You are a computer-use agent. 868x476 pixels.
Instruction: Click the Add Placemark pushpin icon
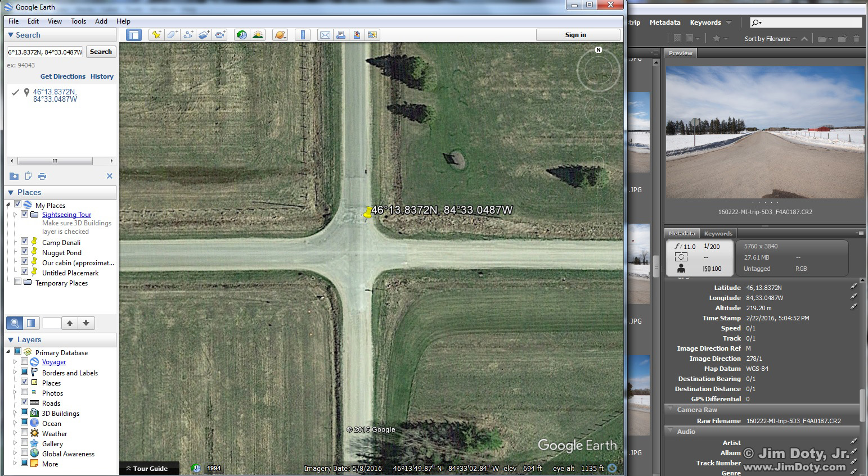coord(156,35)
